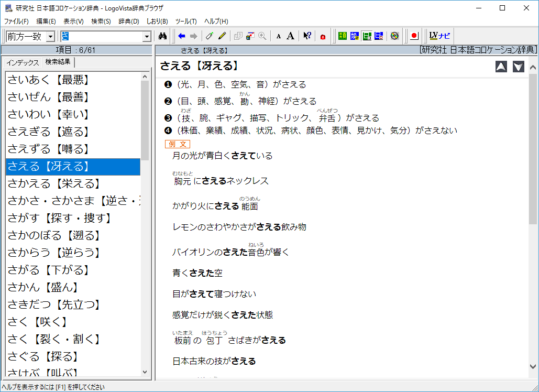This screenshot has height=392, width=539.
Task: Toggle the green pane layout icon
Action: click(x=367, y=36)
